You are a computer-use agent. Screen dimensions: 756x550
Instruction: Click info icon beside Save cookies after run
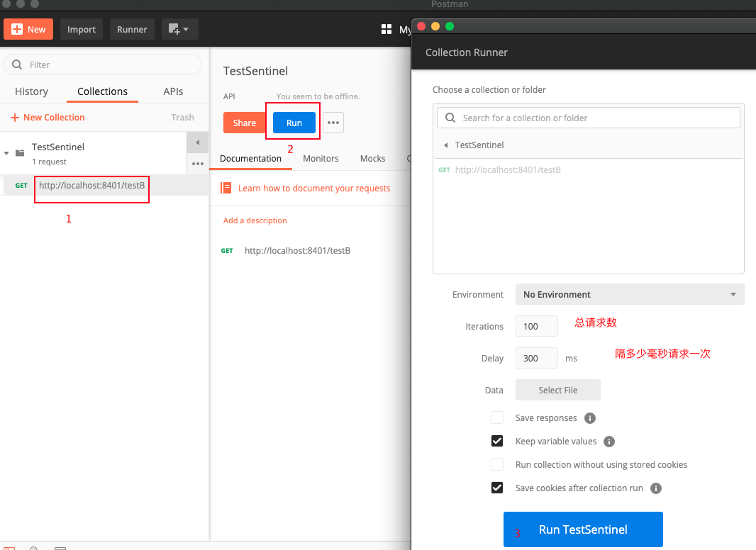point(656,488)
